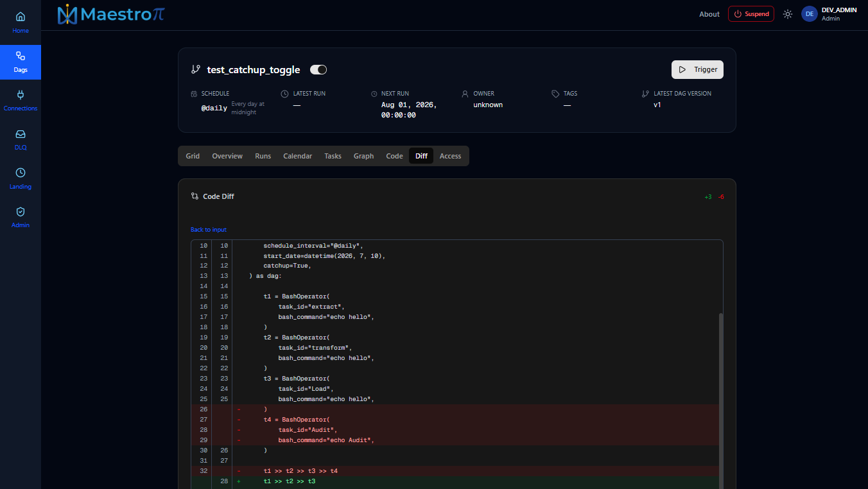Click the DEV_ADMIN user name
868x489 pixels.
(839, 10)
